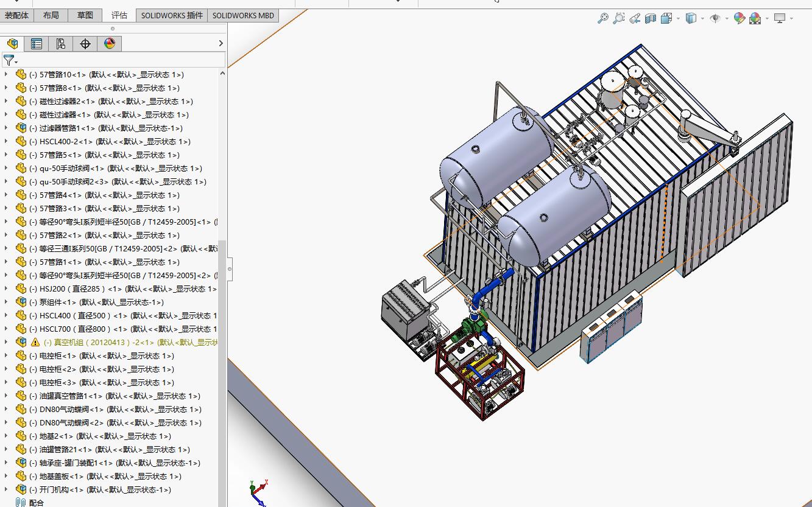812x507 pixels.
Task: Toggle Hide/Show Items eye icon
Action: pyautogui.click(x=715, y=18)
